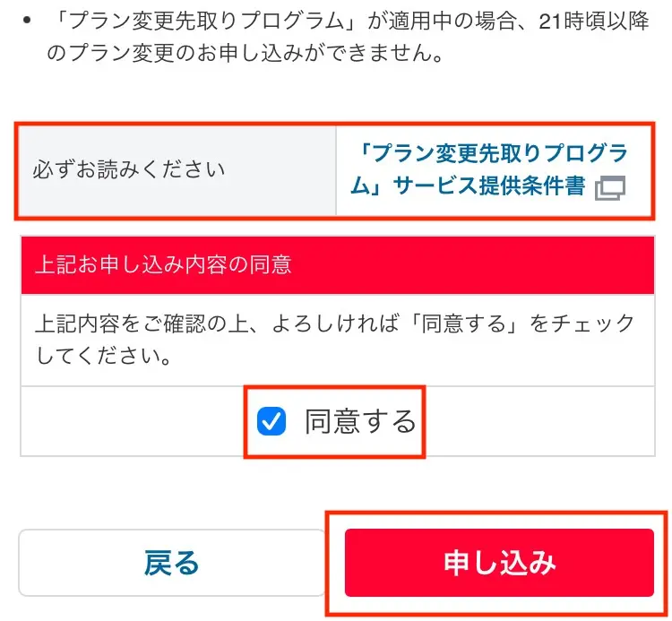This screenshot has height=621, width=672.
Task: Open the「プラン変更先取りプログラム」サービス提供条件書 link
Action: [x=488, y=169]
